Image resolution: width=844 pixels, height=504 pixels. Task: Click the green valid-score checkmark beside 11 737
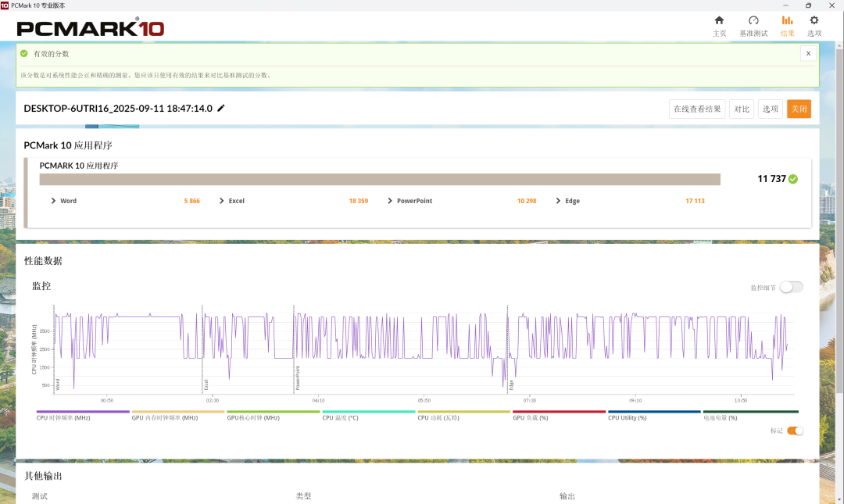tap(793, 179)
